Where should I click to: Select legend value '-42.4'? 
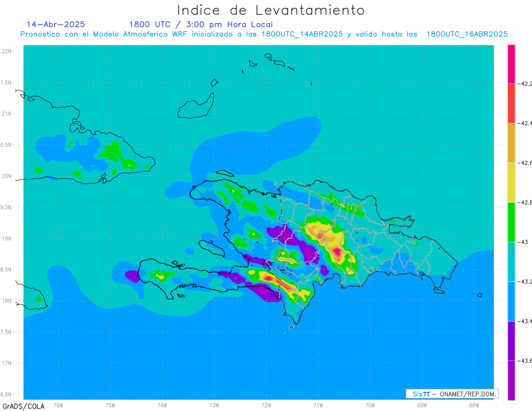click(525, 123)
